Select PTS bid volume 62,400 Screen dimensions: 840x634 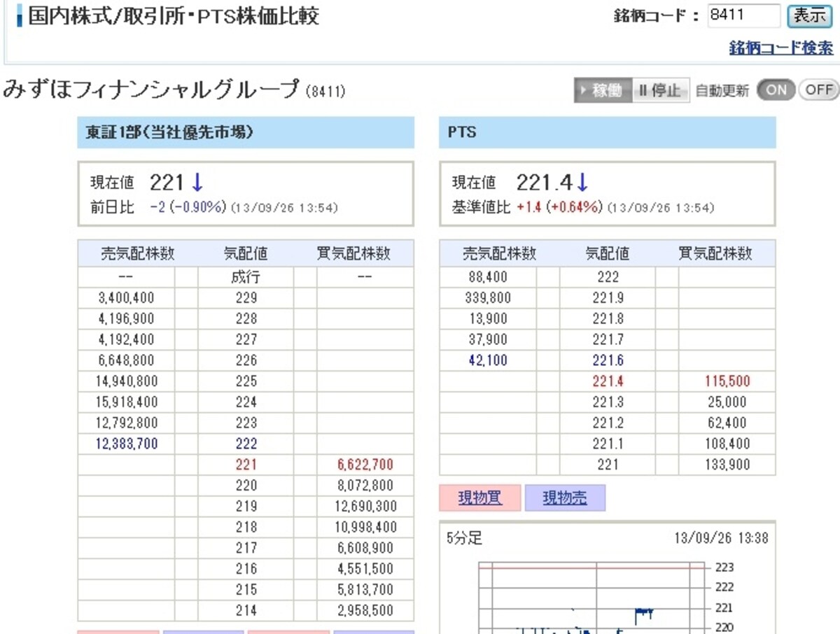pos(727,423)
